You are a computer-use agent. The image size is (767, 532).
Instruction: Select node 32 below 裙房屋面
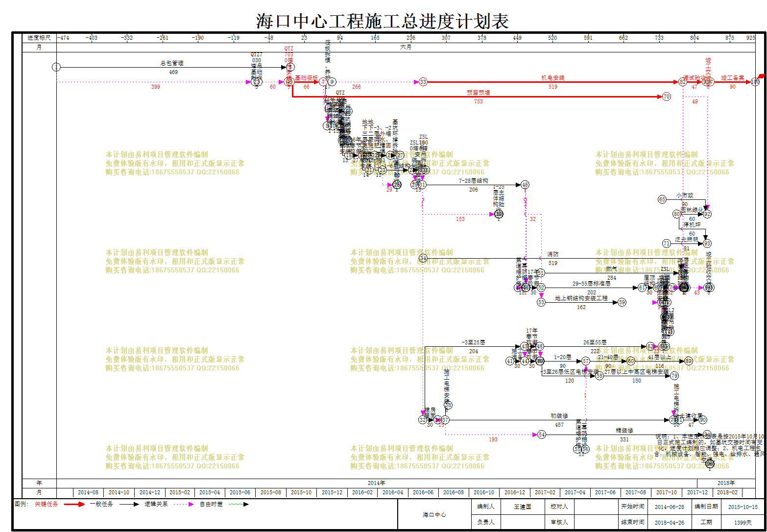423,420
